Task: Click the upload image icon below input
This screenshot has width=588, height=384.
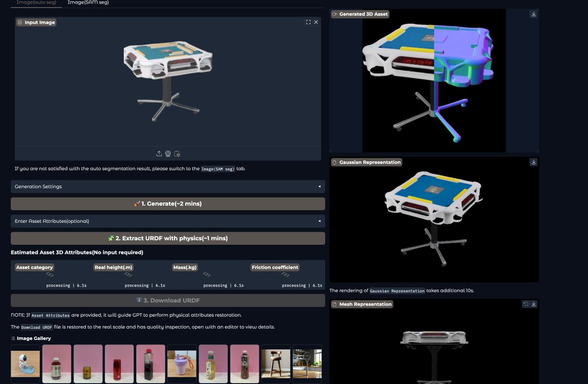Action: click(159, 154)
